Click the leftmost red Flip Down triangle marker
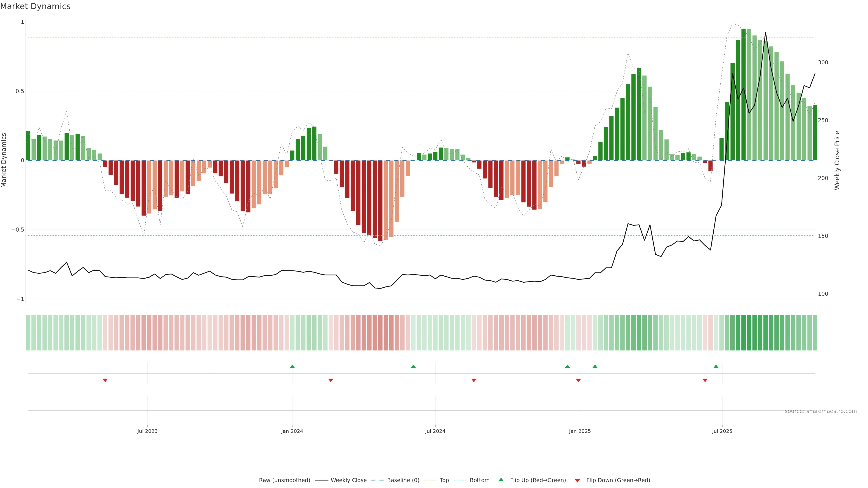The image size is (868, 488). tap(105, 380)
